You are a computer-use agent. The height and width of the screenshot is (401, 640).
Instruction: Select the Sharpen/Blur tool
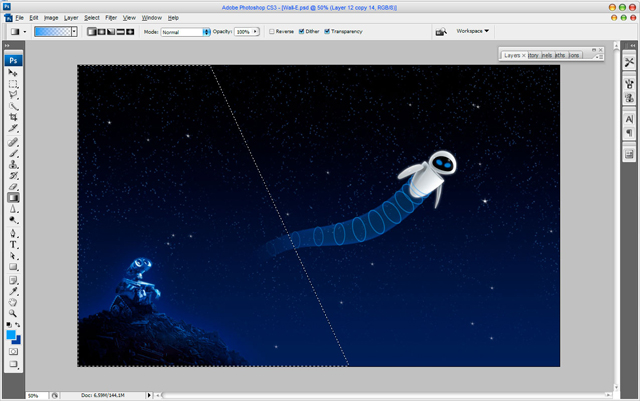coord(13,209)
